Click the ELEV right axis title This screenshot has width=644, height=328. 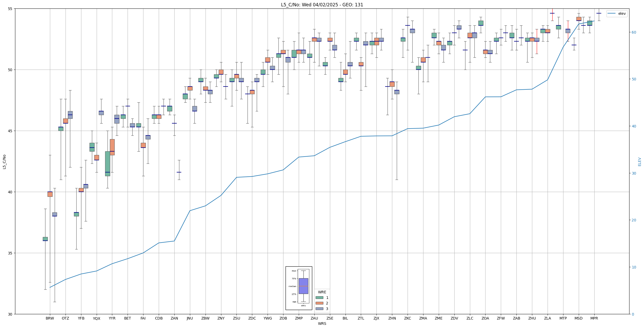point(640,162)
